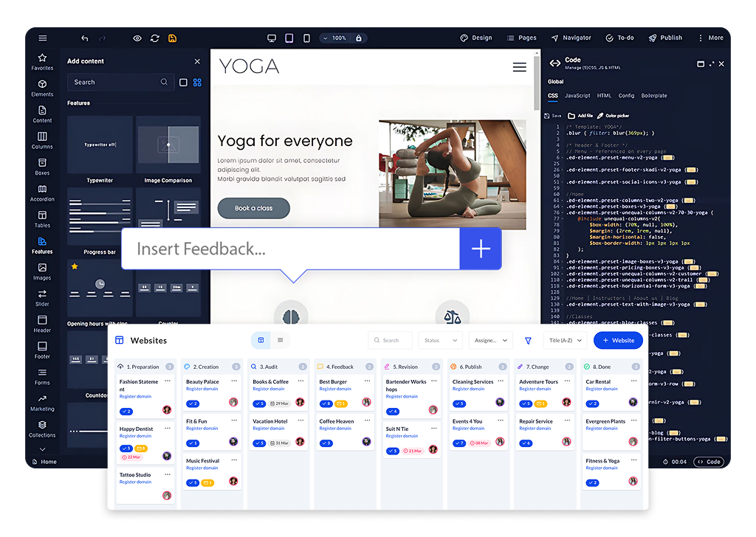
Task: Open the Boilerplate code tab
Action: point(654,96)
